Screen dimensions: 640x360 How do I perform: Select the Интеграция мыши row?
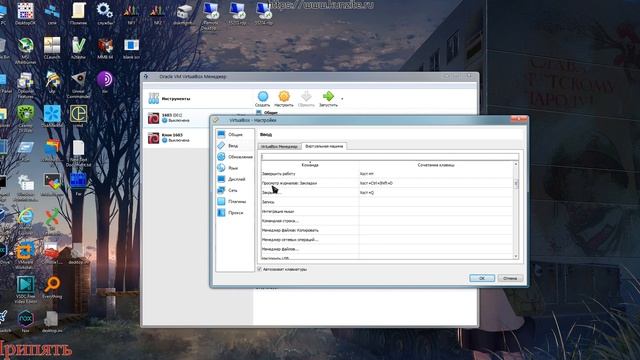(387, 211)
